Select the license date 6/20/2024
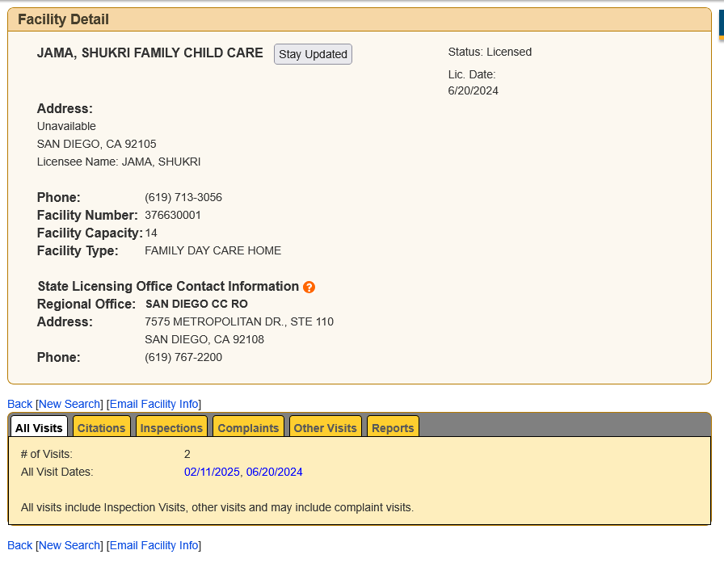 (x=474, y=90)
